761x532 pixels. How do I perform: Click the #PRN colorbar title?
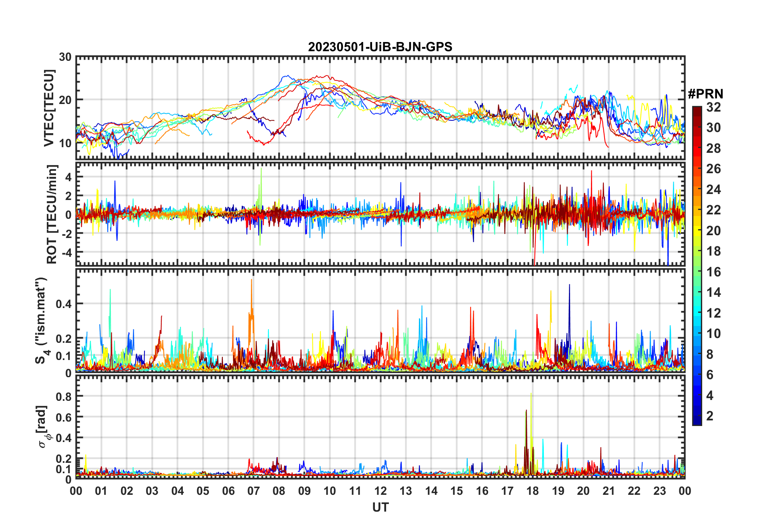[705, 94]
